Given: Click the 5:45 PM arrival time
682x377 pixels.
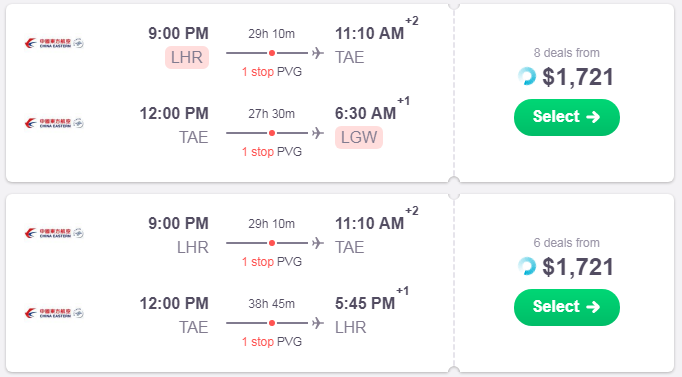Looking at the screenshot, I should [x=365, y=304].
